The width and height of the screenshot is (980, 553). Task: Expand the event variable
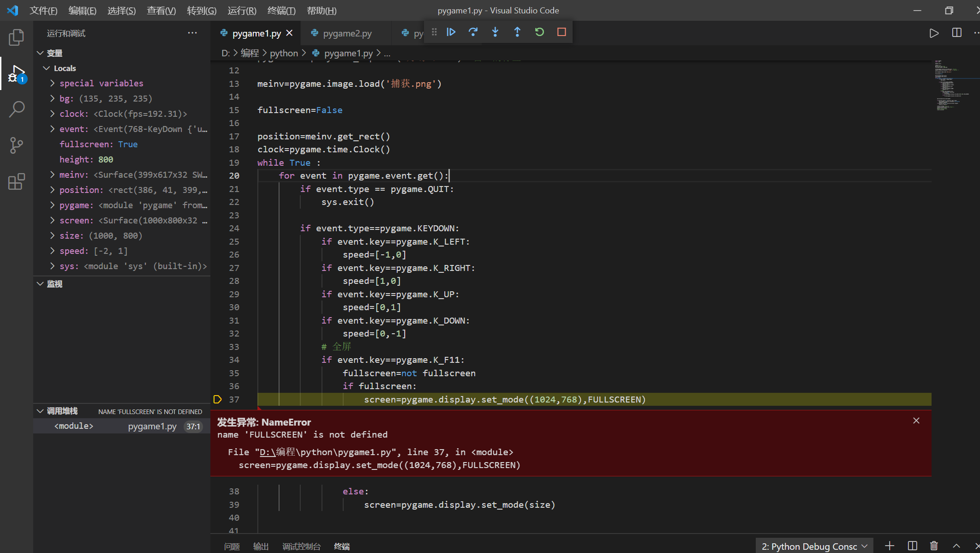(52, 129)
